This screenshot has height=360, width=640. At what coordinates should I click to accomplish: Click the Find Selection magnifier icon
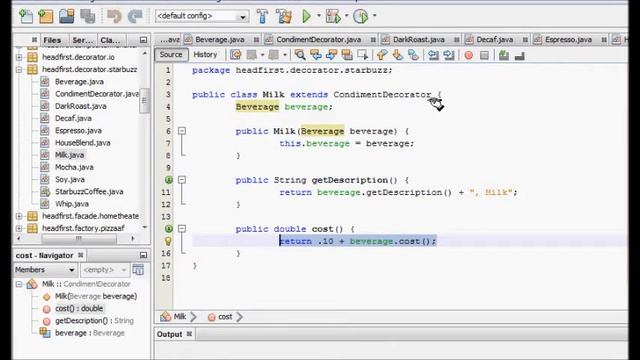(x=300, y=55)
